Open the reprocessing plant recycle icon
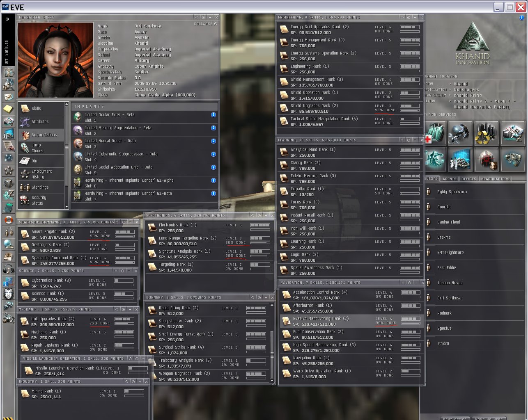Viewport: 528px width, 420px height. [487, 133]
